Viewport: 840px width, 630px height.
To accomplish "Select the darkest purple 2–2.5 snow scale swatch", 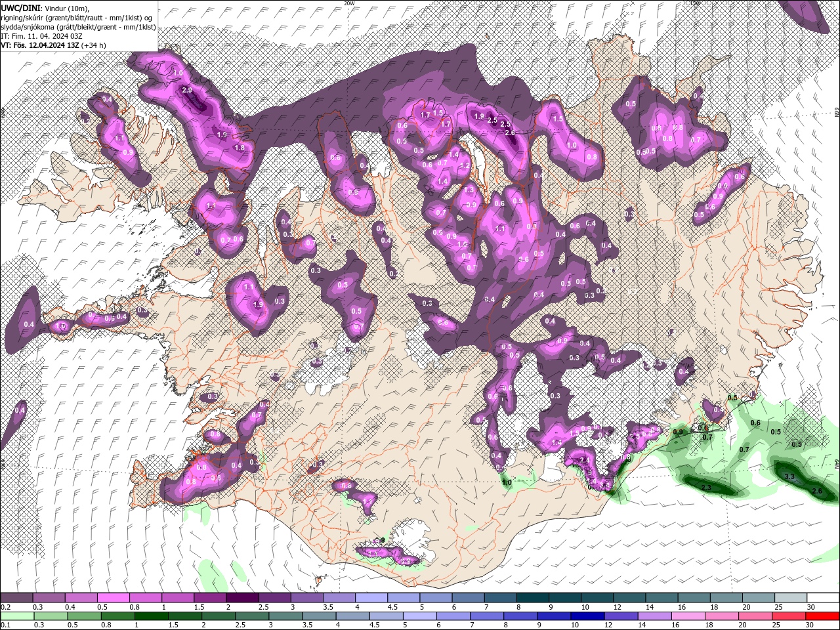I will (x=242, y=598).
